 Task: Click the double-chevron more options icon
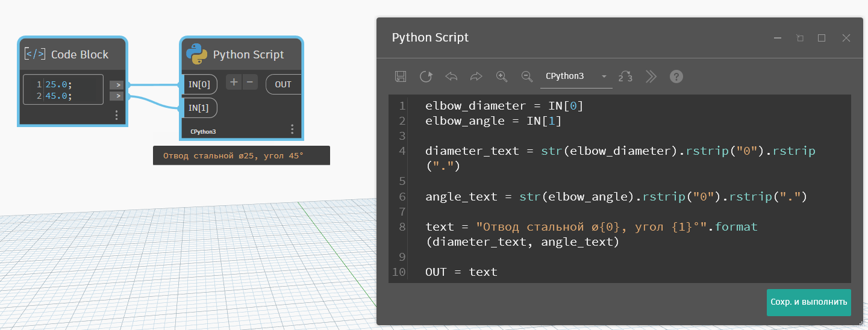651,76
